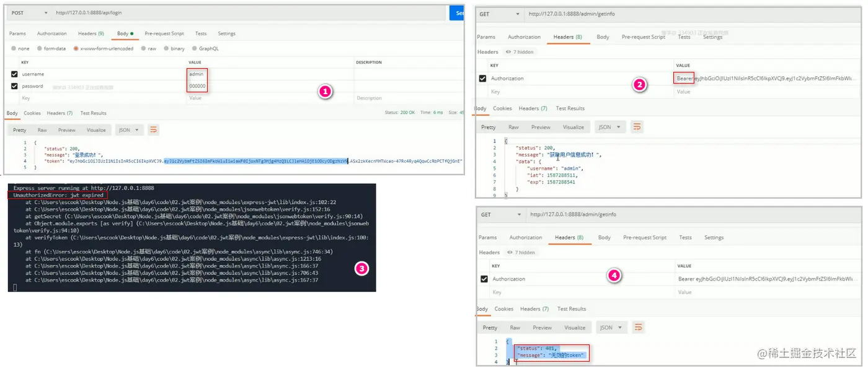Open Cookies tab in the 401 getinfo response
Viewport: 868px width, 371px height.
(503, 308)
